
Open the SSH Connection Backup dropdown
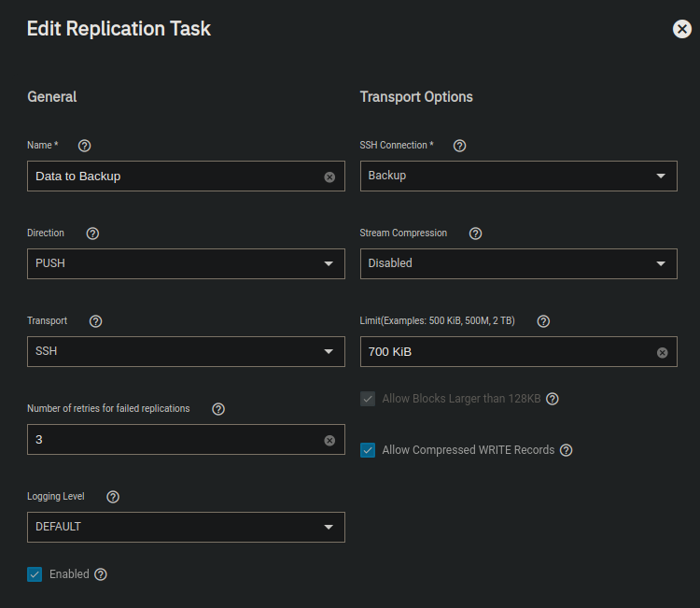(518, 176)
